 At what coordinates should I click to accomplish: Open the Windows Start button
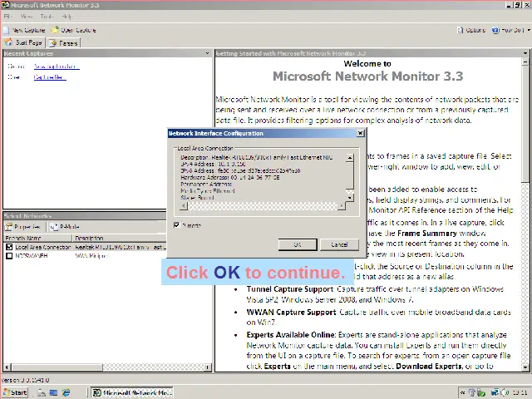(15, 392)
